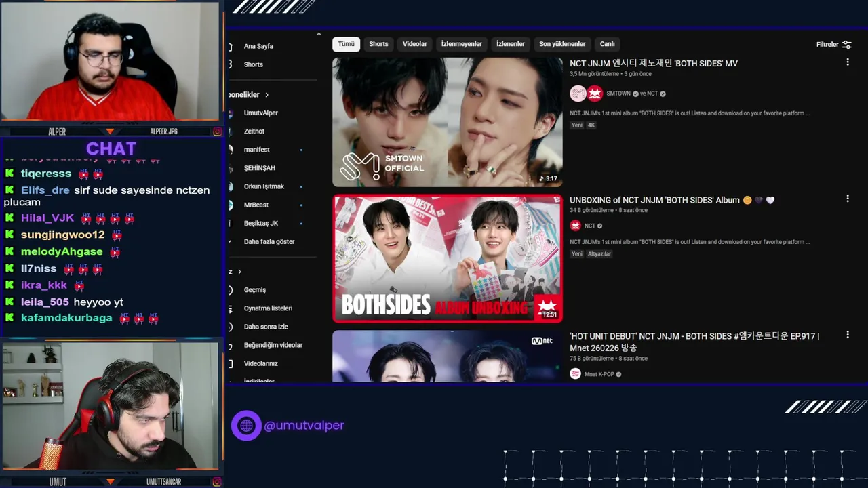This screenshot has width=868, height=488.
Task: Click chat username ll7niss
Action: click(39, 268)
